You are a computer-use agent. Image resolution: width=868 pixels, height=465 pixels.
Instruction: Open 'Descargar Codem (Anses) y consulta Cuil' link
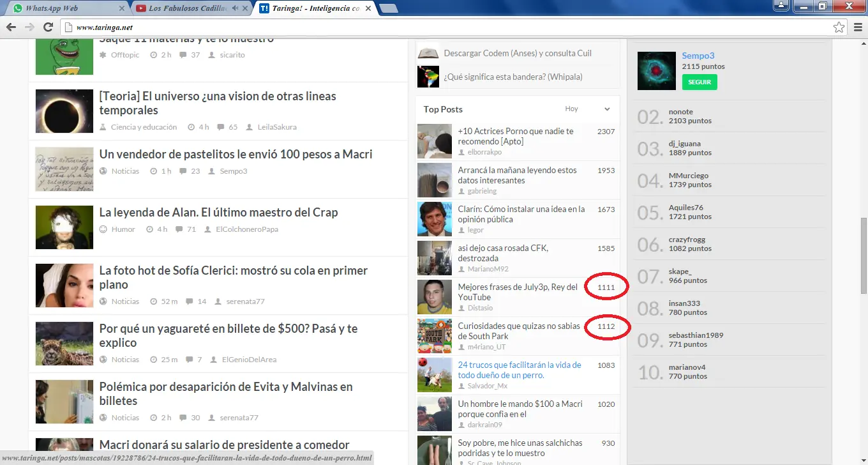tap(518, 53)
